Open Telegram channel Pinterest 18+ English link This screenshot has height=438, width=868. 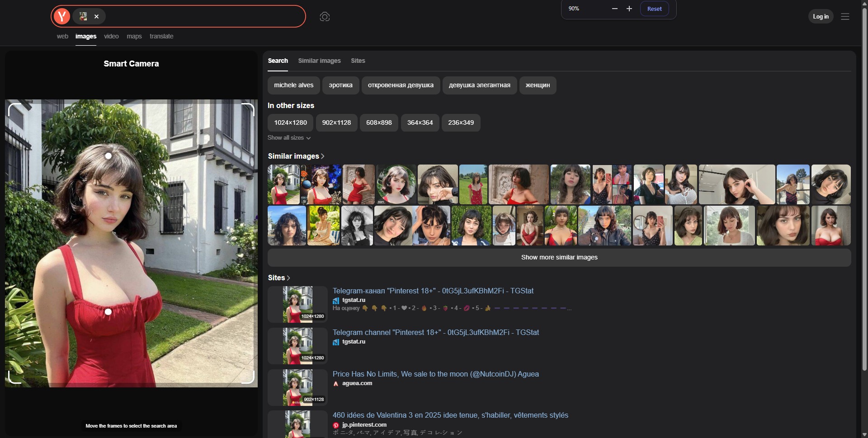click(x=436, y=332)
